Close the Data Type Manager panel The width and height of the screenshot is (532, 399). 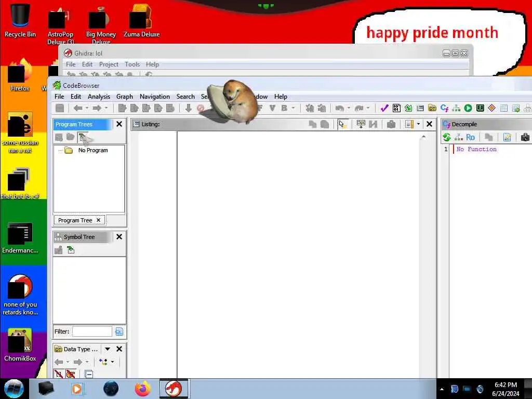click(x=119, y=349)
